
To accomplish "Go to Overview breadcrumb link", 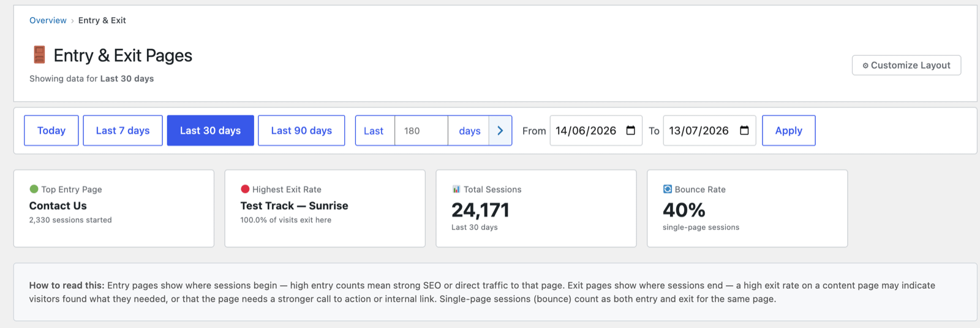I will pos(48,20).
